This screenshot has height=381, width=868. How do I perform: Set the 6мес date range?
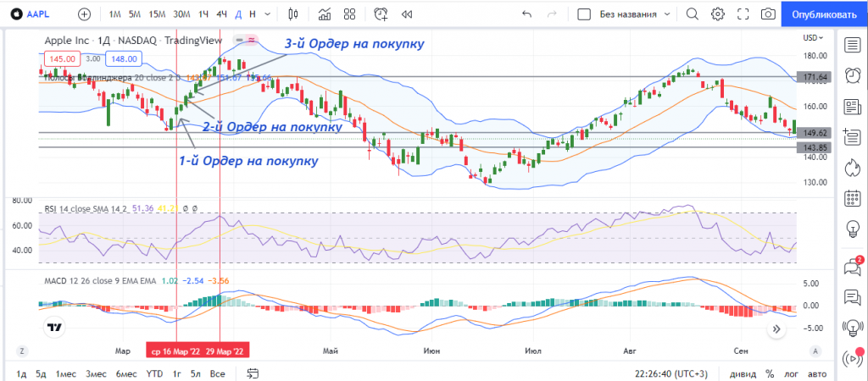coord(127,374)
